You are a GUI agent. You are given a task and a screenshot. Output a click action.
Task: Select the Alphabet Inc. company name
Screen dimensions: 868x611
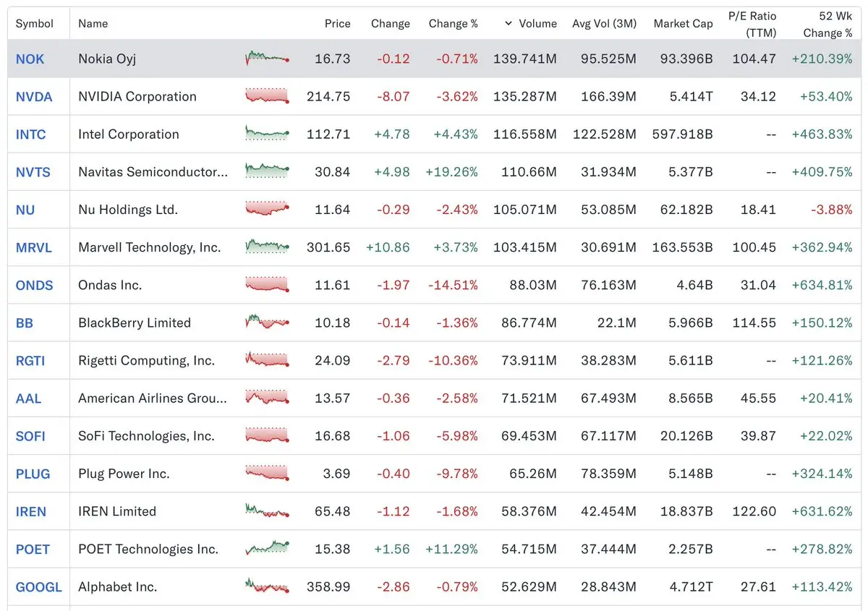[118, 587]
